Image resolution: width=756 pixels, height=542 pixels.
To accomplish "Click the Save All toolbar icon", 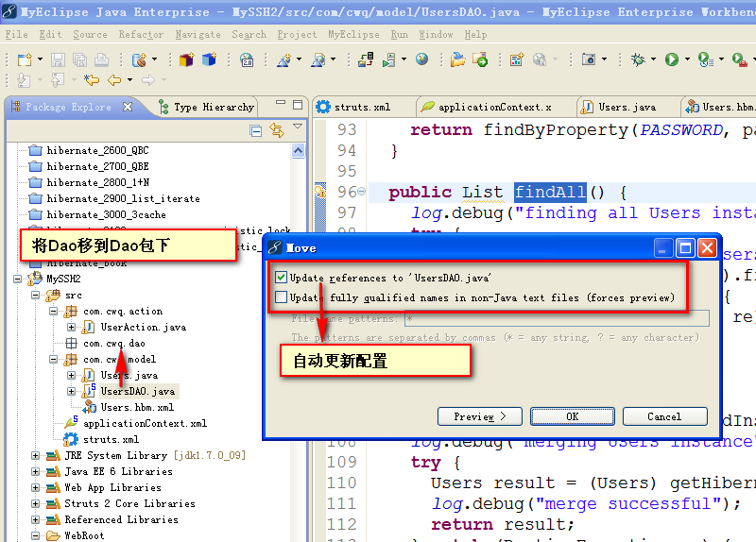I will [x=79, y=59].
